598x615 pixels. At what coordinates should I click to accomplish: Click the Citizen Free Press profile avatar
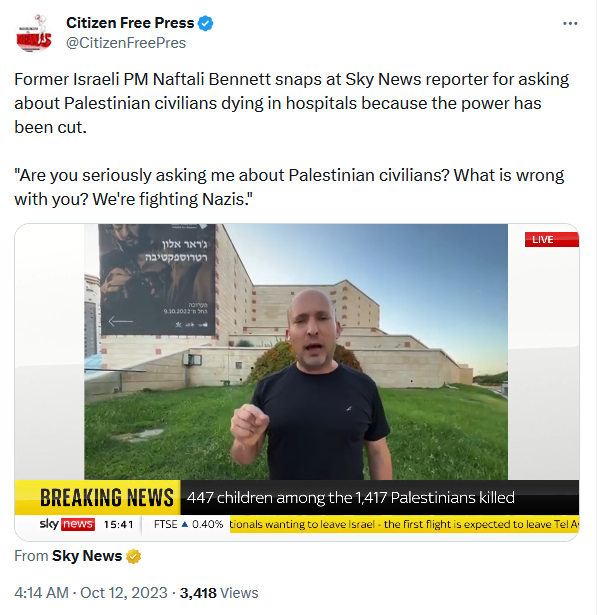(x=34, y=33)
